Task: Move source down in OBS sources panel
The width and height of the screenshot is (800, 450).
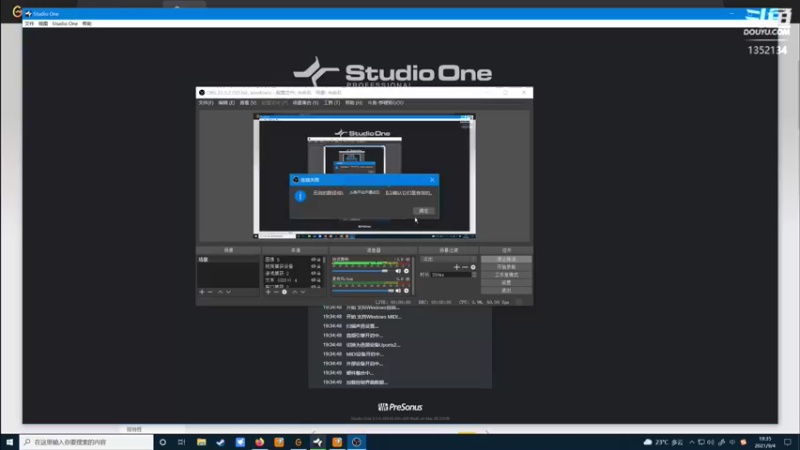Action: [x=303, y=292]
